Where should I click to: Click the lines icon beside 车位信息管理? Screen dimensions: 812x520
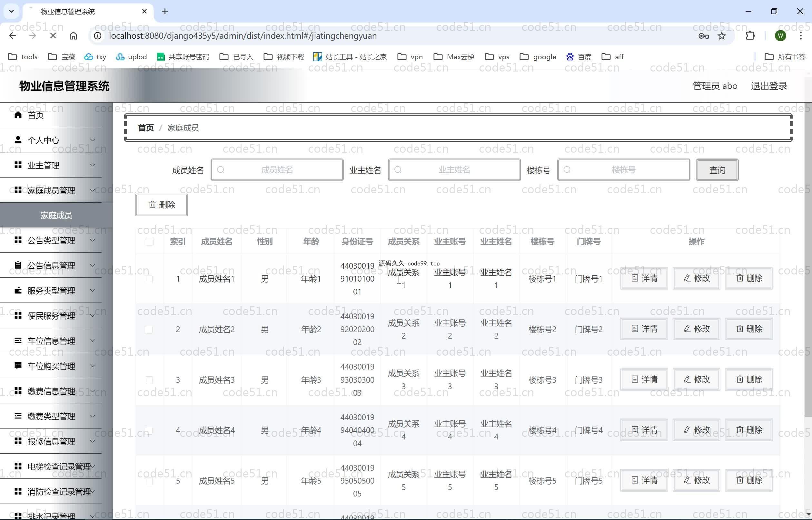(18, 340)
